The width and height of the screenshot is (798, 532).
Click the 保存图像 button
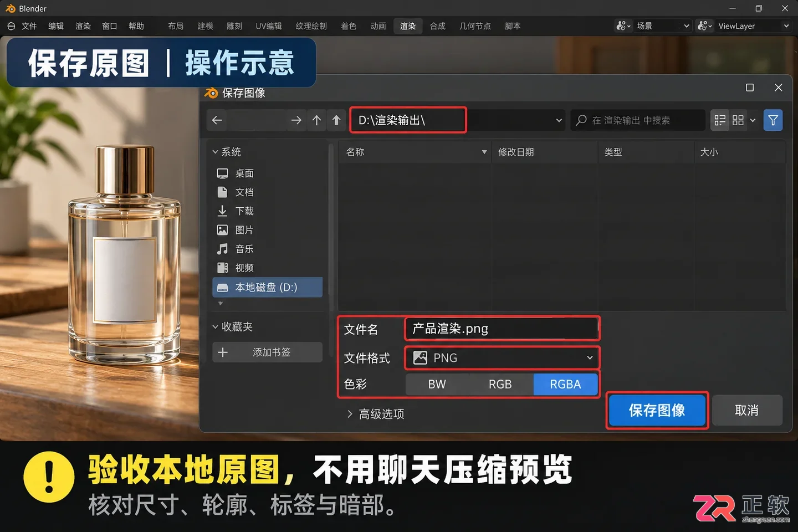657,410
